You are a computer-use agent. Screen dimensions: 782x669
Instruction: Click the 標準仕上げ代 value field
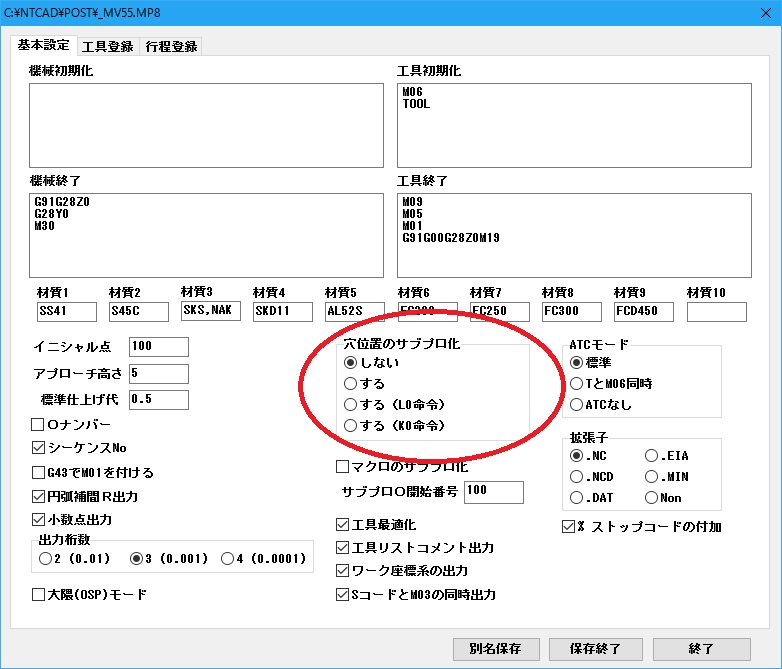pyautogui.click(x=159, y=400)
